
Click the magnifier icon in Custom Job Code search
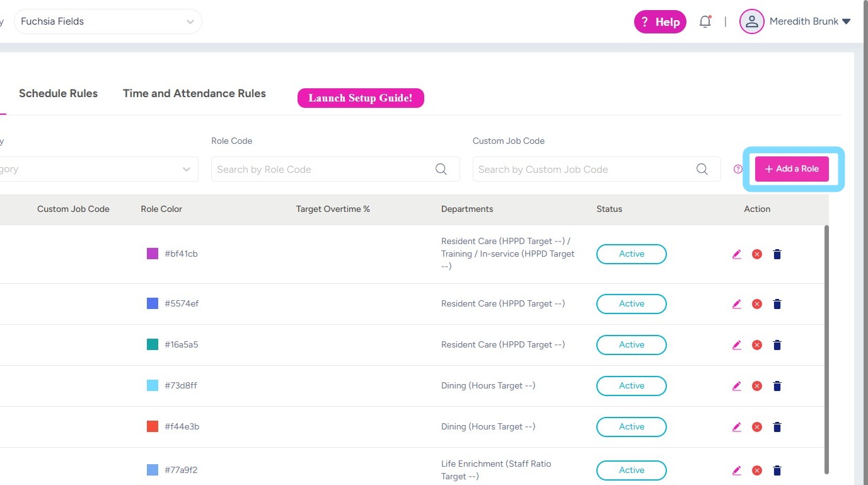click(702, 169)
